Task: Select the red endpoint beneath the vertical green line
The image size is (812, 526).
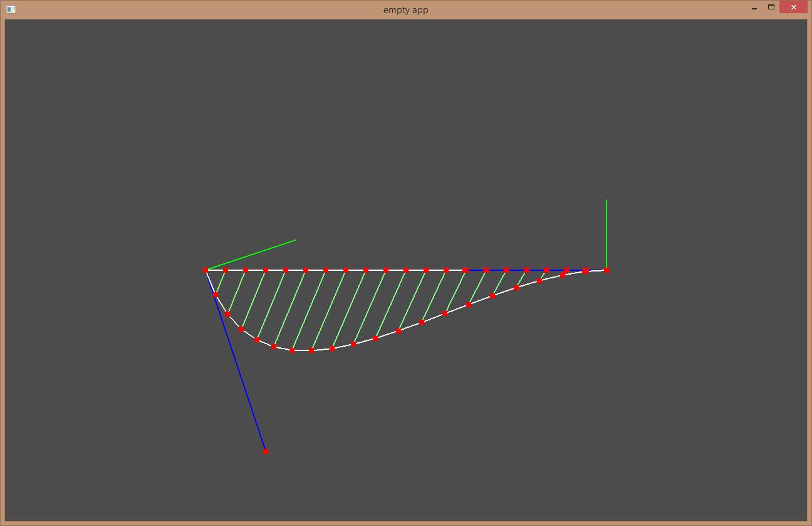Action: [606, 270]
